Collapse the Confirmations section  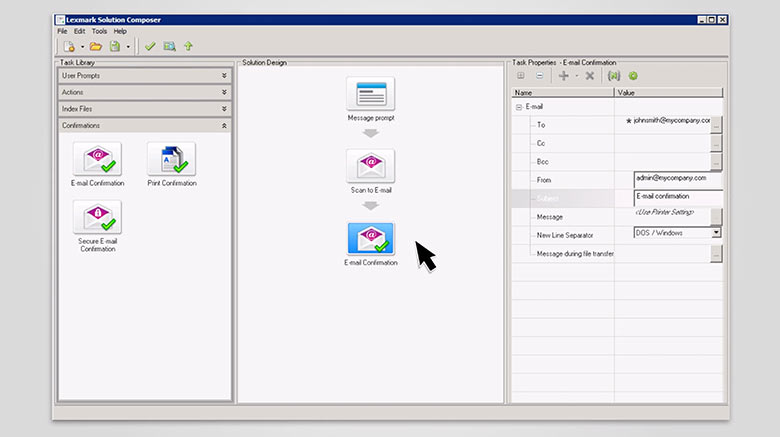click(x=224, y=126)
